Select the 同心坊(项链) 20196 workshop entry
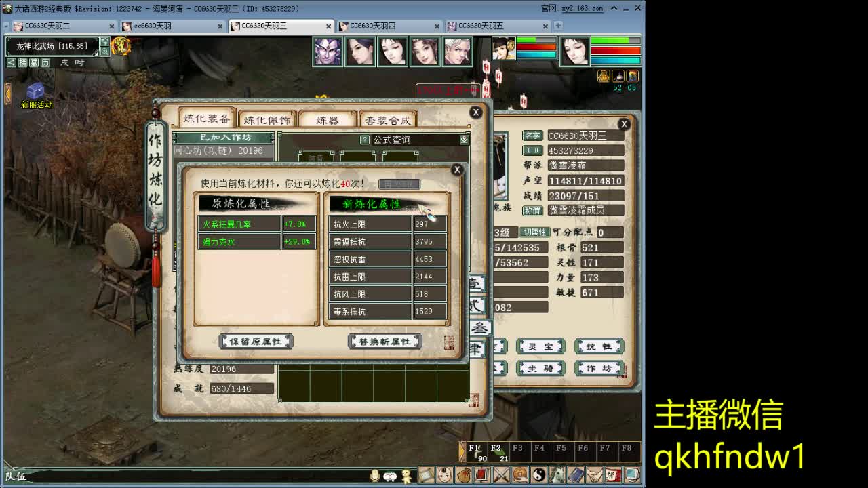Image resolution: width=868 pixels, height=488 pixels. pos(224,151)
